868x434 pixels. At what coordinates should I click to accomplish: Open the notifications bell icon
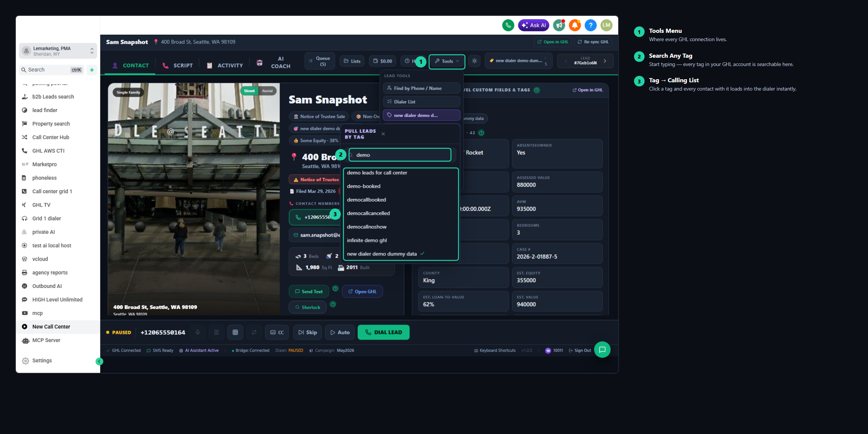coord(575,25)
